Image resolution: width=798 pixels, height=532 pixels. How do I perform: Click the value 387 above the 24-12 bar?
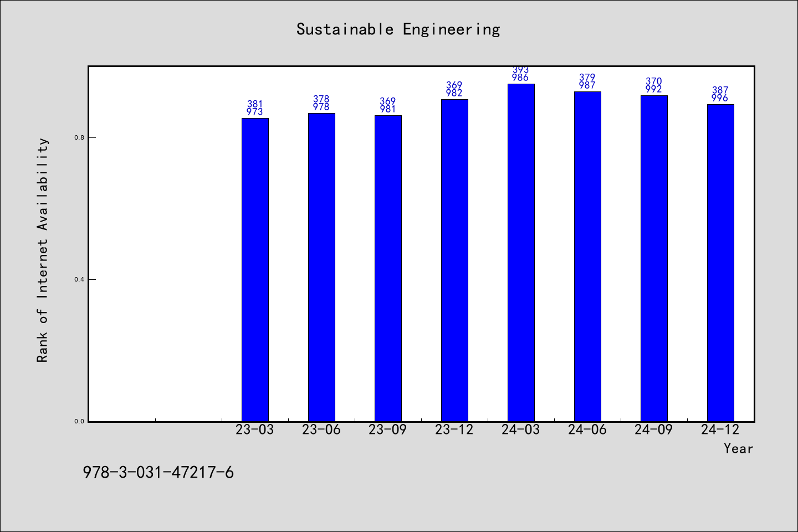720,90
